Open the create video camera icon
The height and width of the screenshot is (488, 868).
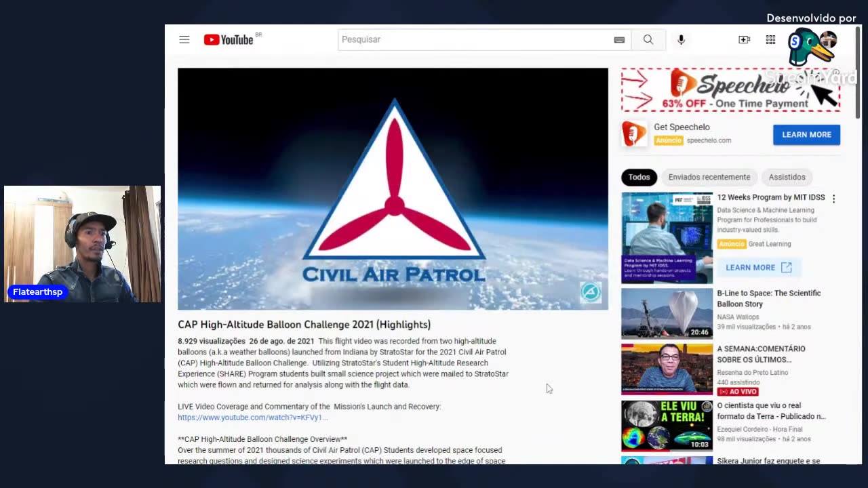744,40
